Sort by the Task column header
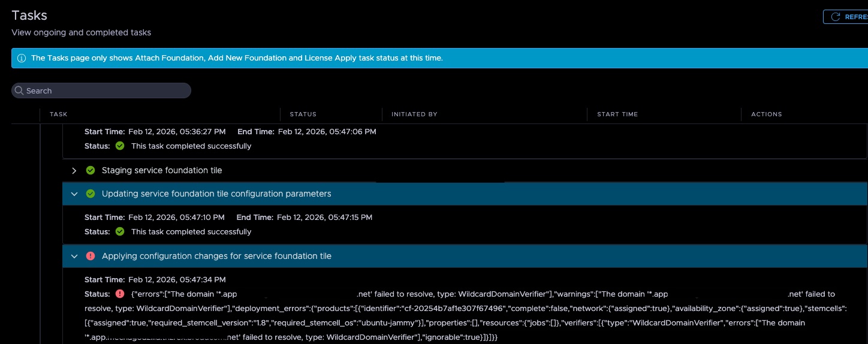The image size is (868, 344). [x=59, y=114]
